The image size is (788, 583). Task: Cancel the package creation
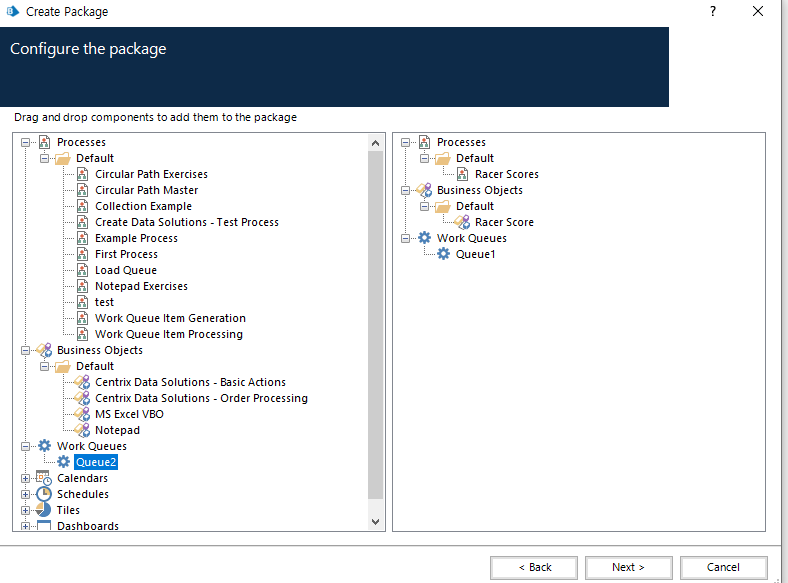[723, 567]
